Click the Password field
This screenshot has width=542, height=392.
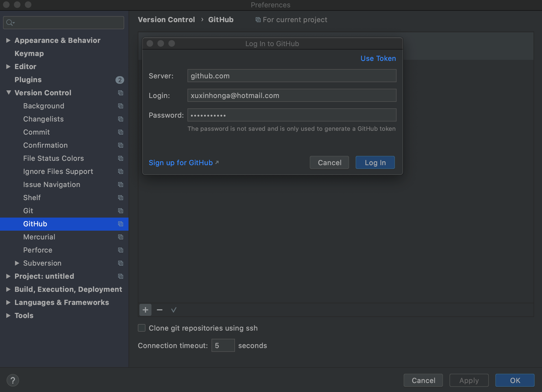(x=292, y=115)
